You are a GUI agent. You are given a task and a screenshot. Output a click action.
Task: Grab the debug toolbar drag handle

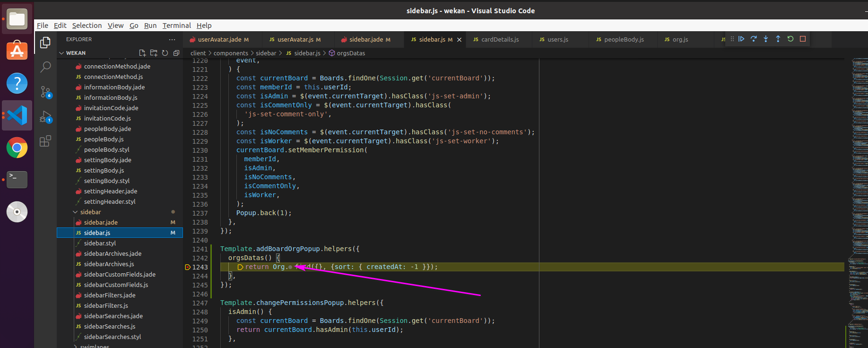732,39
